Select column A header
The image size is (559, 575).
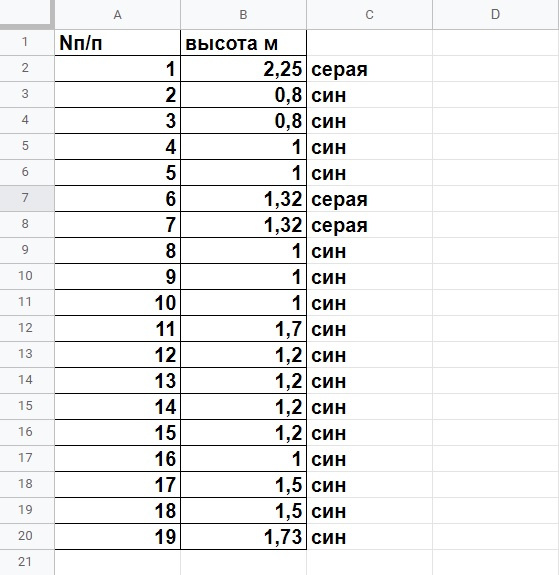pos(117,15)
